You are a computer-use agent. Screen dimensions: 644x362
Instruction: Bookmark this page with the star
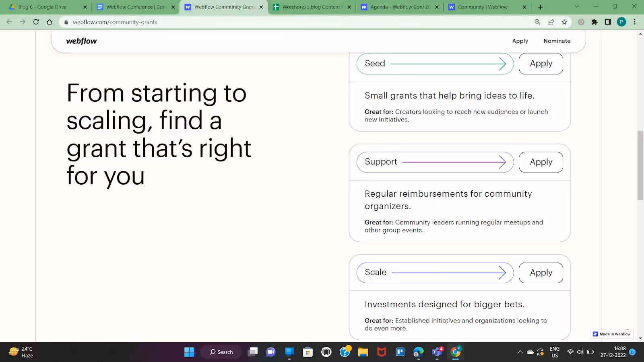pos(564,22)
